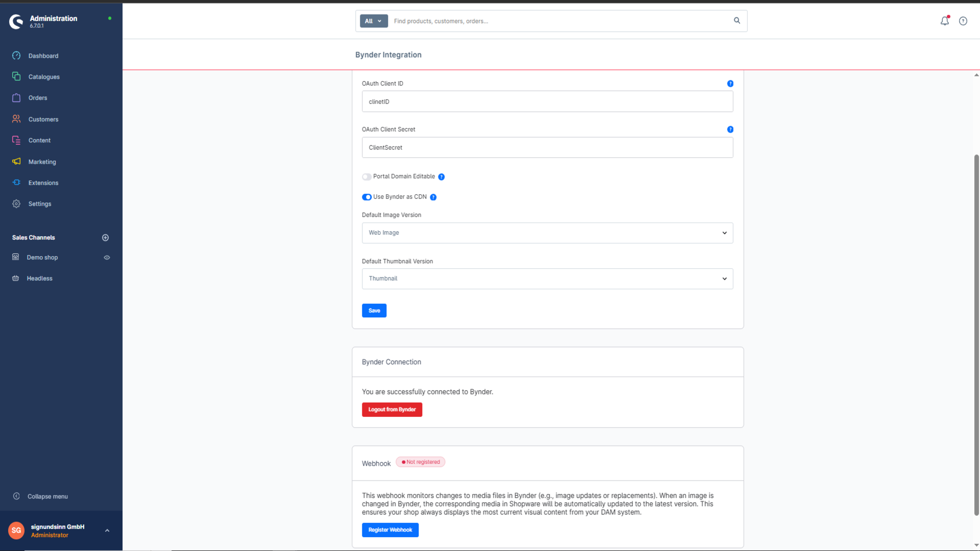Screen dimensions: 980x551
Task: Click the Bynder Integration page title
Action: (388, 55)
